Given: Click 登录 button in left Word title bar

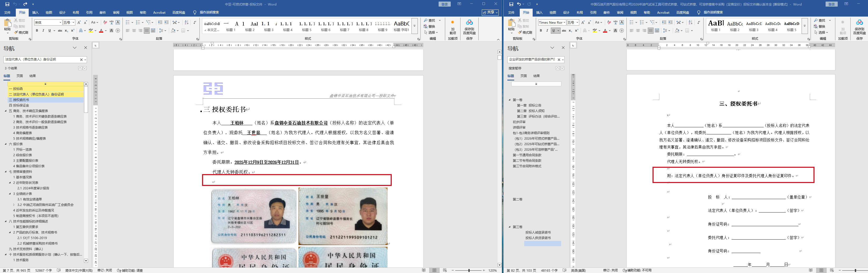Looking at the screenshot, I should (444, 4).
